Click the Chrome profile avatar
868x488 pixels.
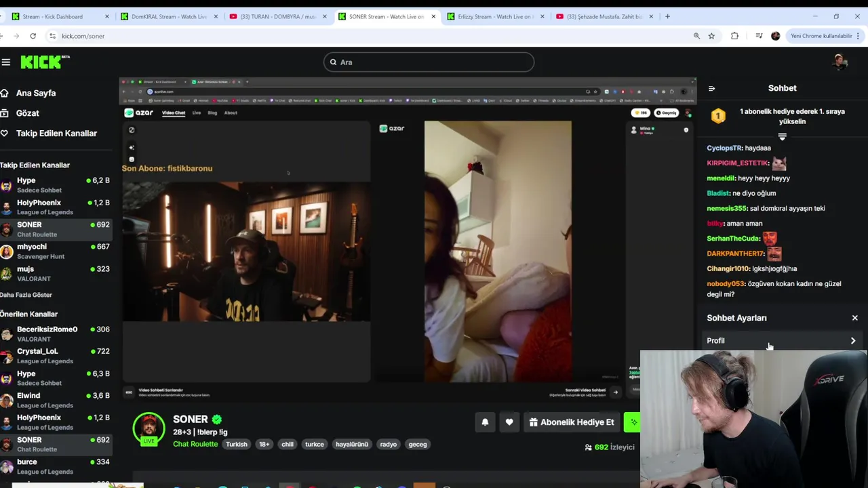(x=776, y=36)
